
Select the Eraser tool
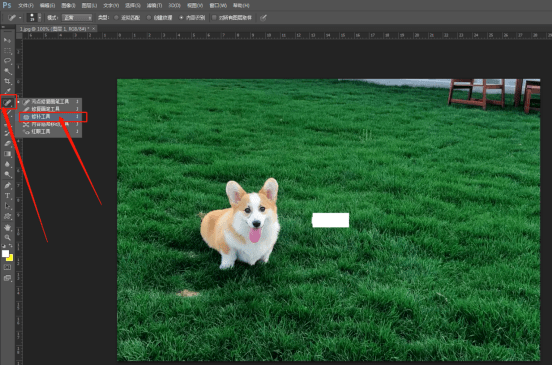[x=7, y=144]
